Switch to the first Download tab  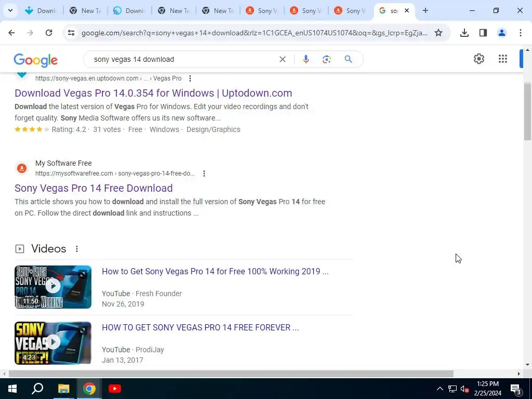[x=41, y=10]
